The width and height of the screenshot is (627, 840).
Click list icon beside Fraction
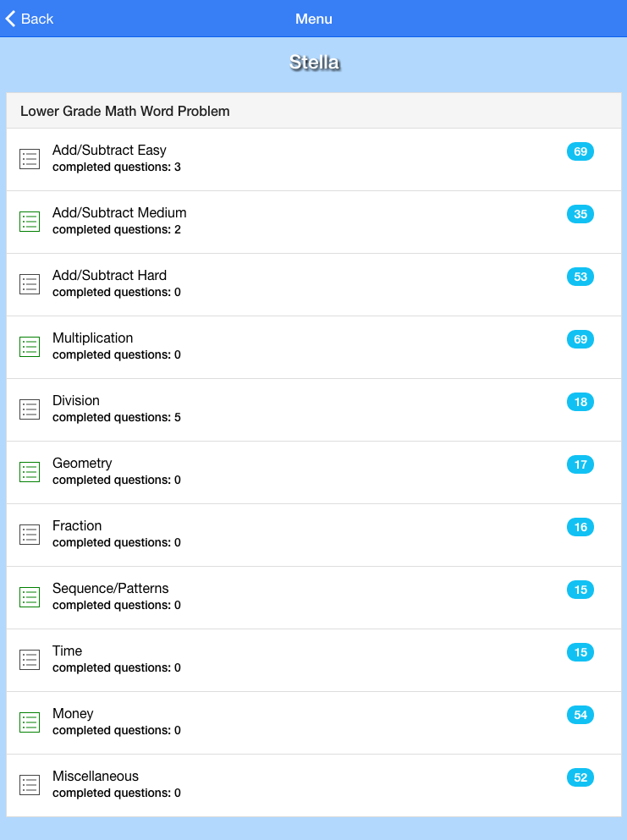click(x=30, y=535)
